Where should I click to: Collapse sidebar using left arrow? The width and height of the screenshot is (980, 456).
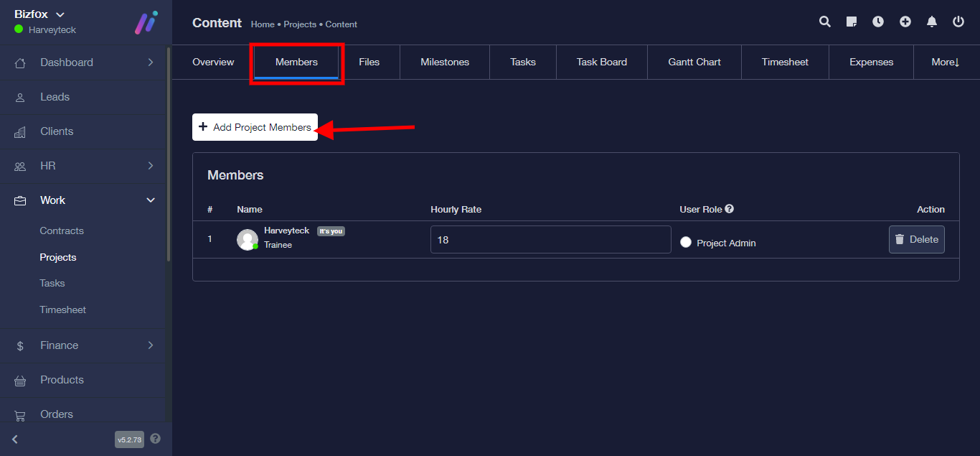point(15,439)
